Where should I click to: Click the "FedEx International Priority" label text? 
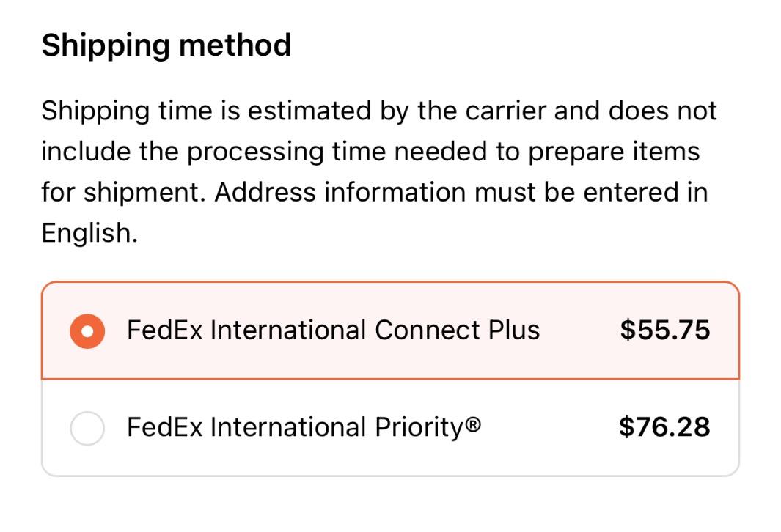(x=296, y=427)
